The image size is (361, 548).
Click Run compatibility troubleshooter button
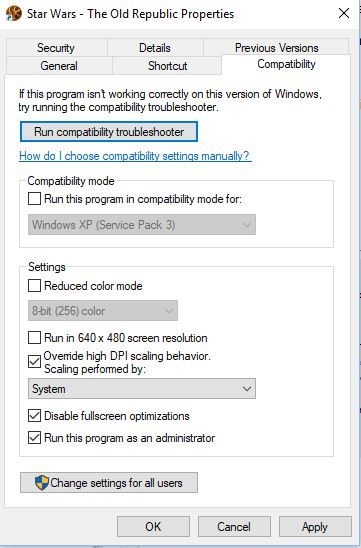click(x=109, y=132)
